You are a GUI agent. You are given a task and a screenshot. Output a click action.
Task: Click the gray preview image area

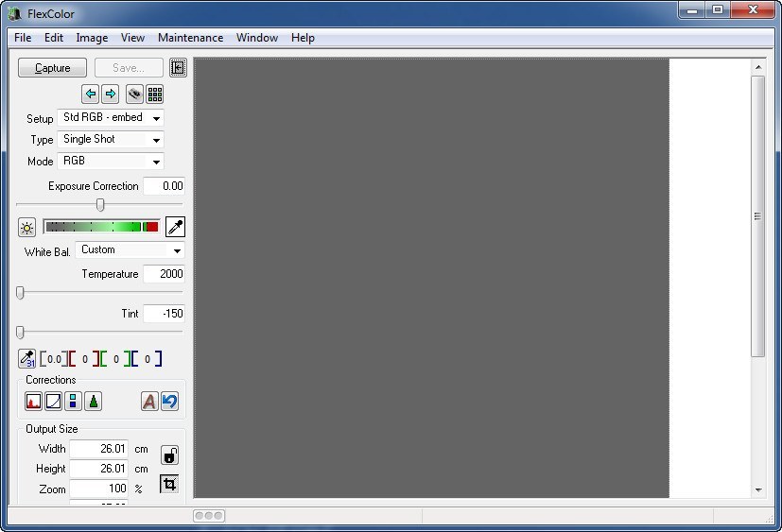click(431, 278)
